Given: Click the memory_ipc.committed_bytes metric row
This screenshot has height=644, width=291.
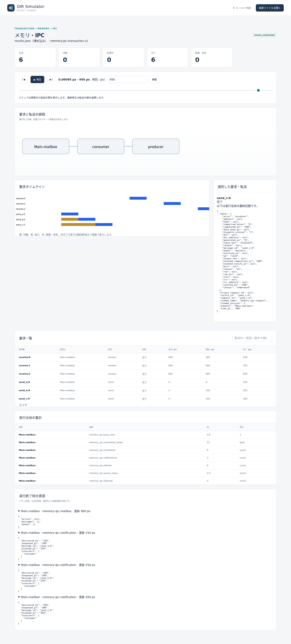Looking at the screenshot, I should (x=145, y=443).
